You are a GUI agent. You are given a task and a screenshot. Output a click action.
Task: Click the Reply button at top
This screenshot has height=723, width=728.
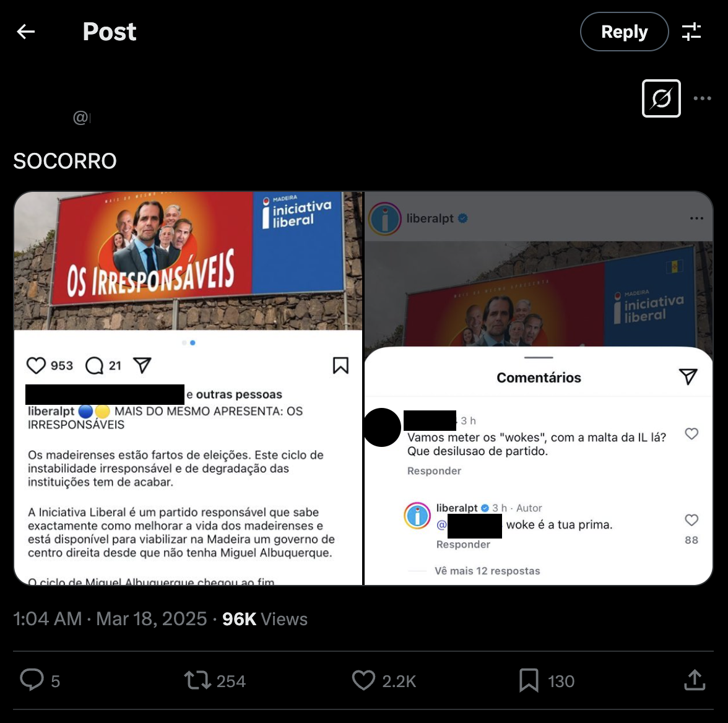(x=624, y=32)
